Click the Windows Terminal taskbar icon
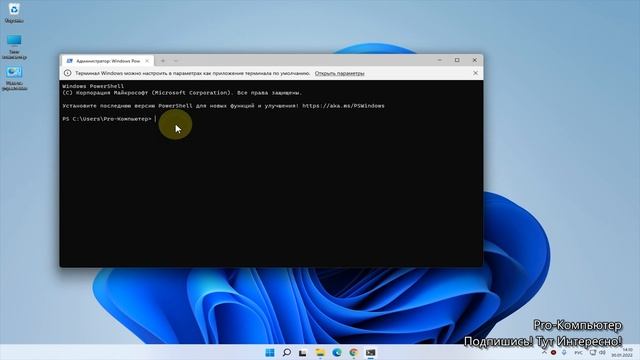This screenshot has height=360, width=640. pos(370,352)
